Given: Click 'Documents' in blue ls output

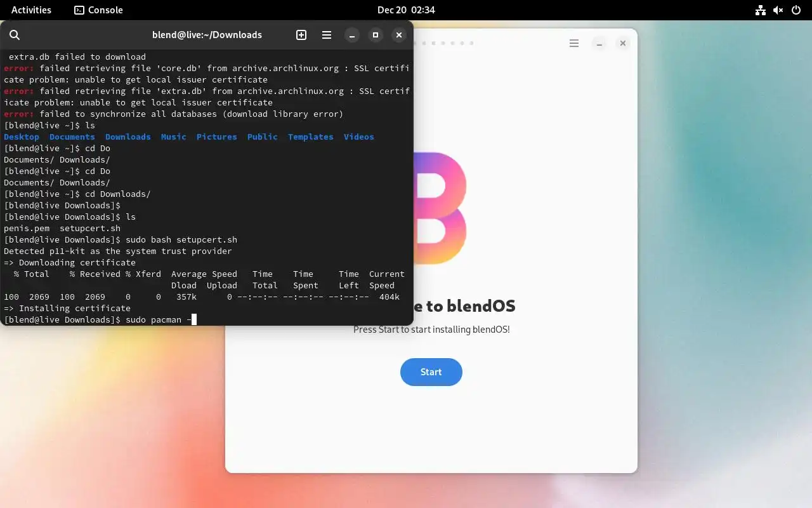Looking at the screenshot, I should [x=72, y=137].
